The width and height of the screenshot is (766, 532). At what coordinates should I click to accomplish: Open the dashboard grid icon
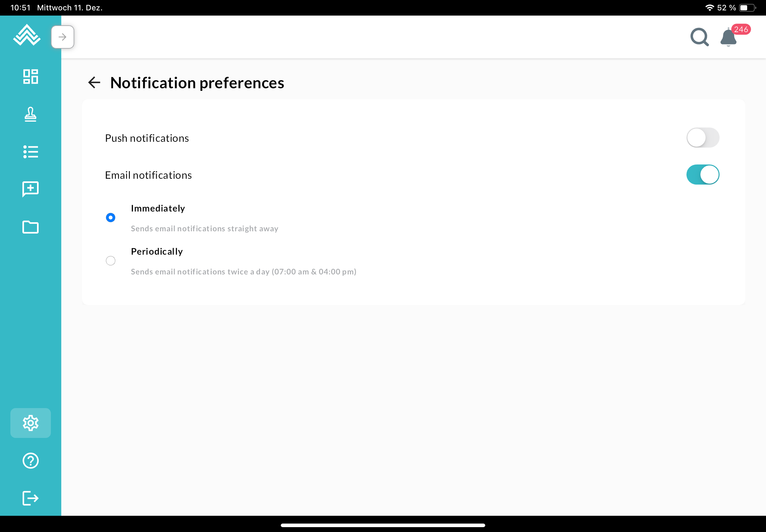click(x=30, y=77)
